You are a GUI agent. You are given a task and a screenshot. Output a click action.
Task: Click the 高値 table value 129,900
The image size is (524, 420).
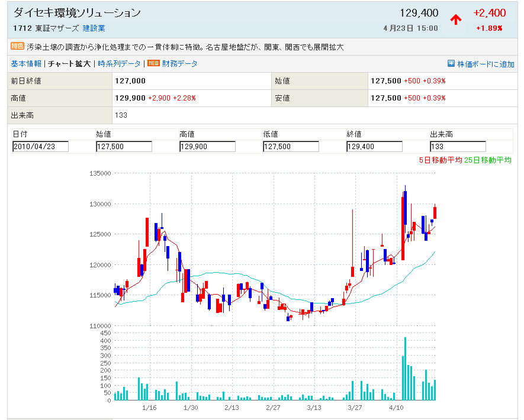tap(130, 98)
